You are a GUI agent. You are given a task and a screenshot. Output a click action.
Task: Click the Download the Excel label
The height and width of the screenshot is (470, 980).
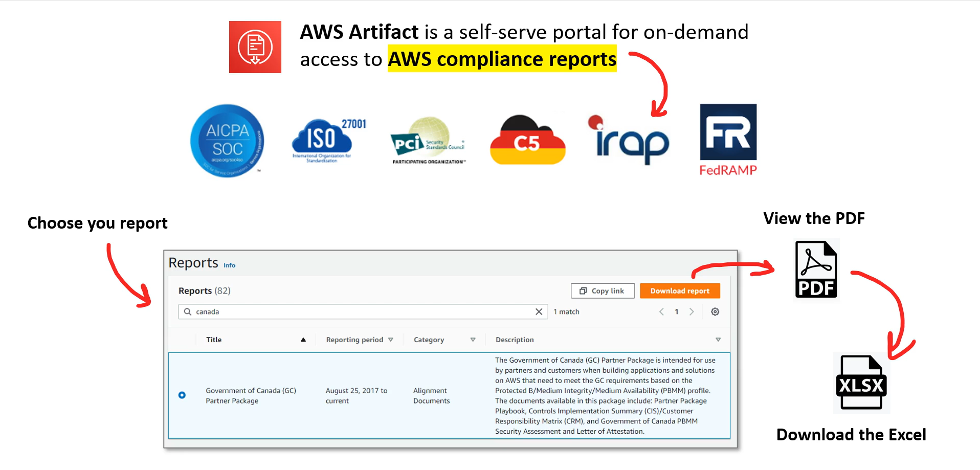click(x=851, y=434)
